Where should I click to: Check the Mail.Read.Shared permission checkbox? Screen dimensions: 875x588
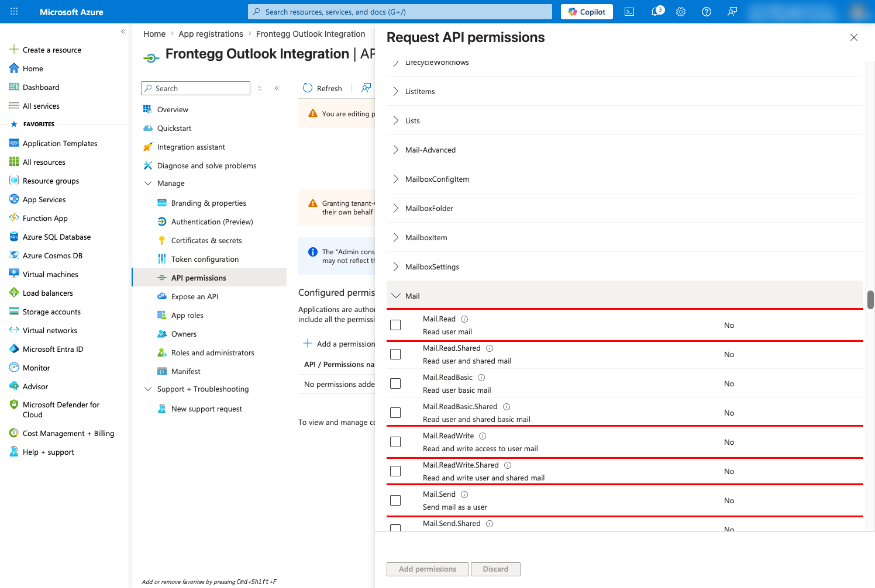click(395, 354)
